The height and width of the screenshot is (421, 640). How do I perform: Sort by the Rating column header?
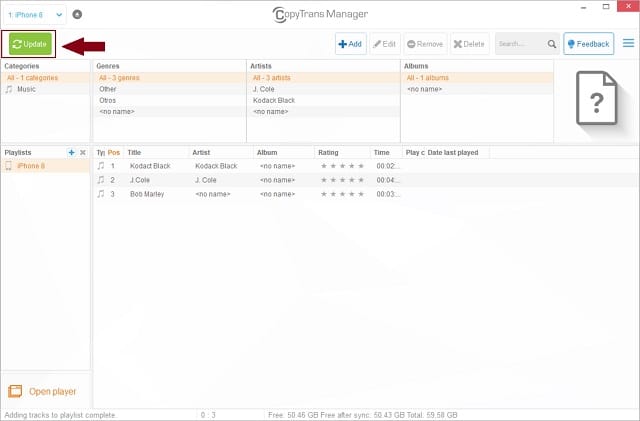coord(342,152)
